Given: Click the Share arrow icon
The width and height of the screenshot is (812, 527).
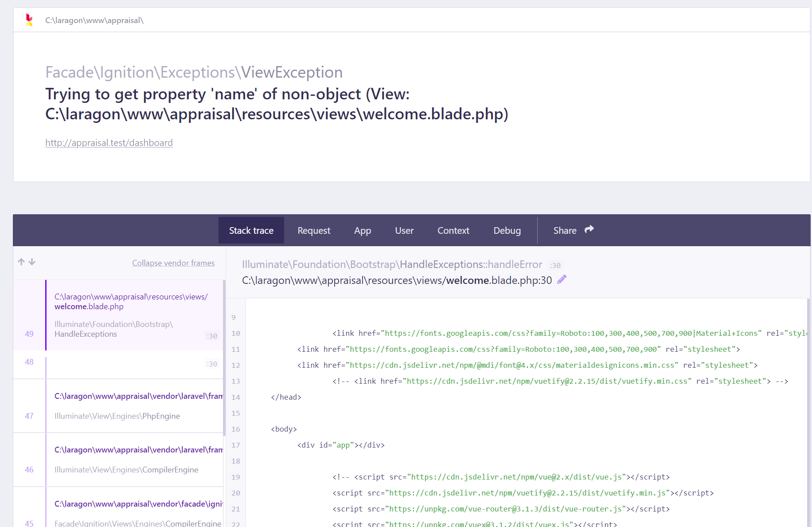Looking at the screenshot, I should pos(589,230).
